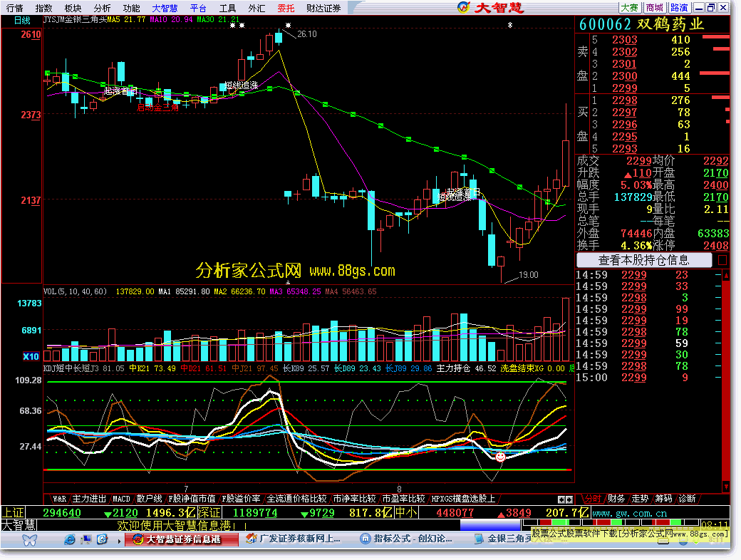741x560 pixels.
Task: Open the 平台 menu
Action: tap(198, 8)
